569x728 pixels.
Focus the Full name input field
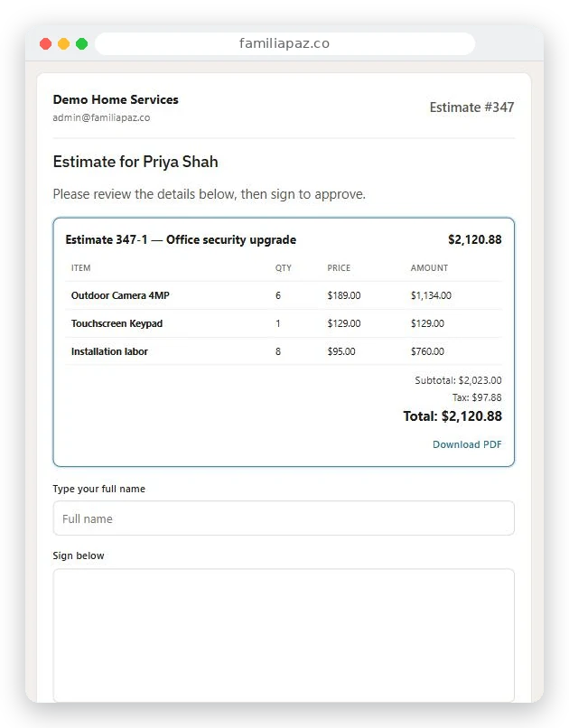tap(284, 518)
